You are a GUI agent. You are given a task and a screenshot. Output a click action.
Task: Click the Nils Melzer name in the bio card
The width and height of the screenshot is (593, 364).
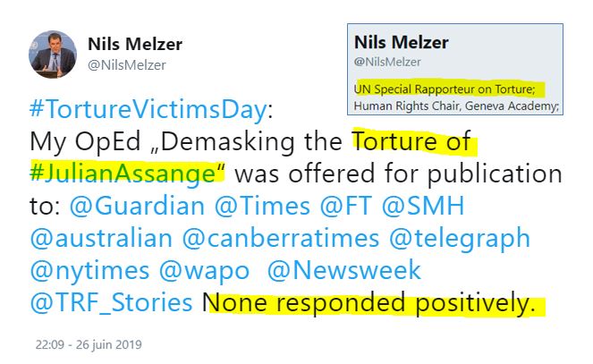[x=401, y=42]
